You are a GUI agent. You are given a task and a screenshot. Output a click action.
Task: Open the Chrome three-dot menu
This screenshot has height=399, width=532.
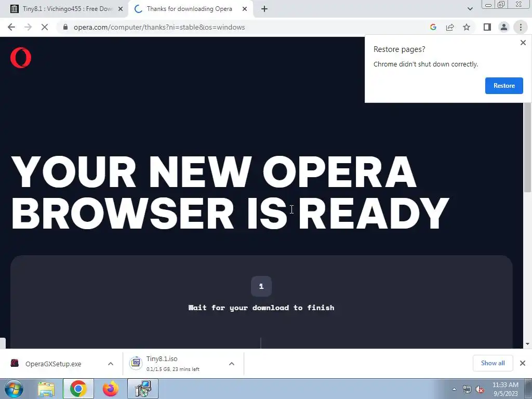click(x=521, y=27)
